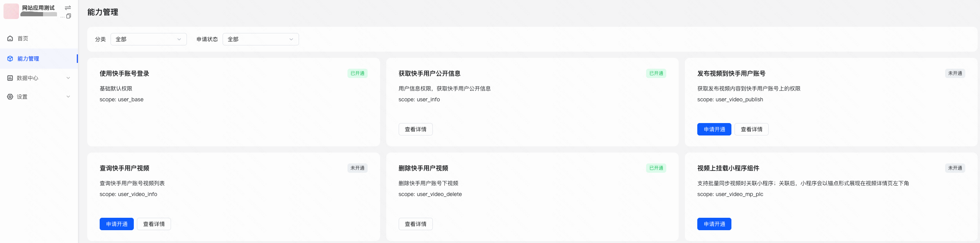
Task: View details of 获取快手用户公开信息
Action: click(x=415, y=129)
